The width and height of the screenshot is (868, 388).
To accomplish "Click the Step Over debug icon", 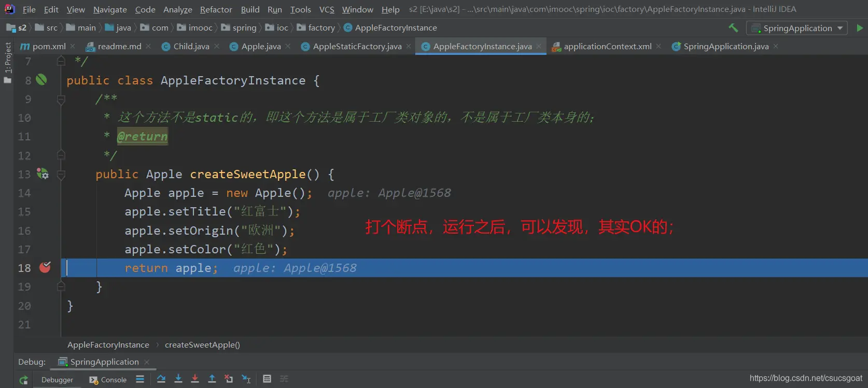I will [161, 379].
